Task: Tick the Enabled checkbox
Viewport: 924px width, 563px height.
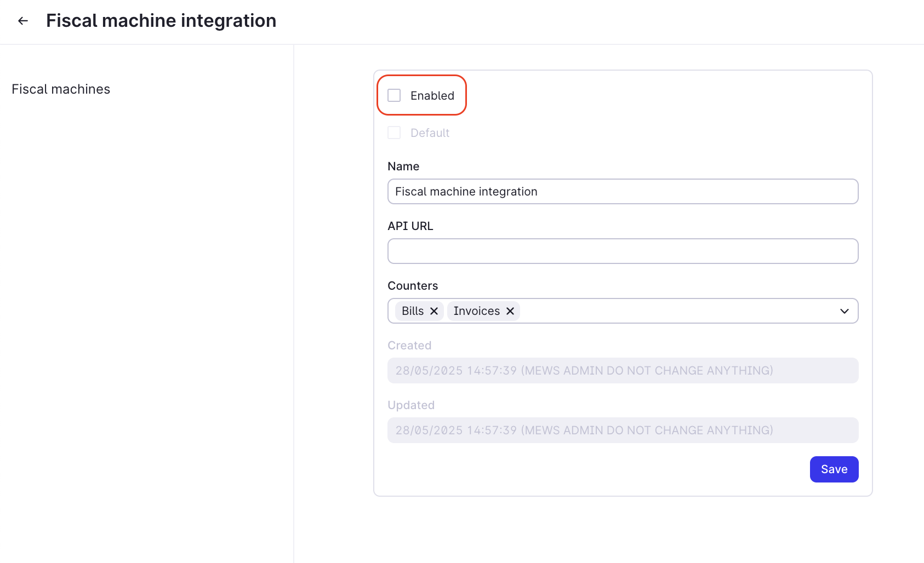Action: pos(394,95)
